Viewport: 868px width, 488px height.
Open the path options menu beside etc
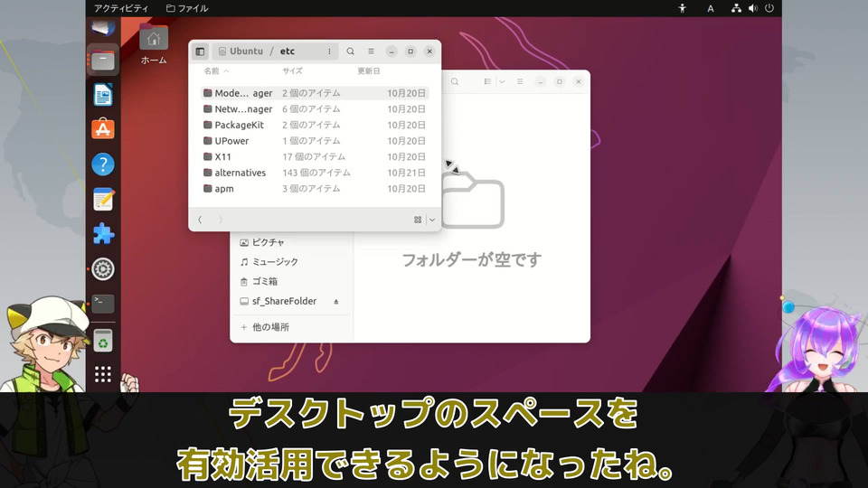coord(329,52)
